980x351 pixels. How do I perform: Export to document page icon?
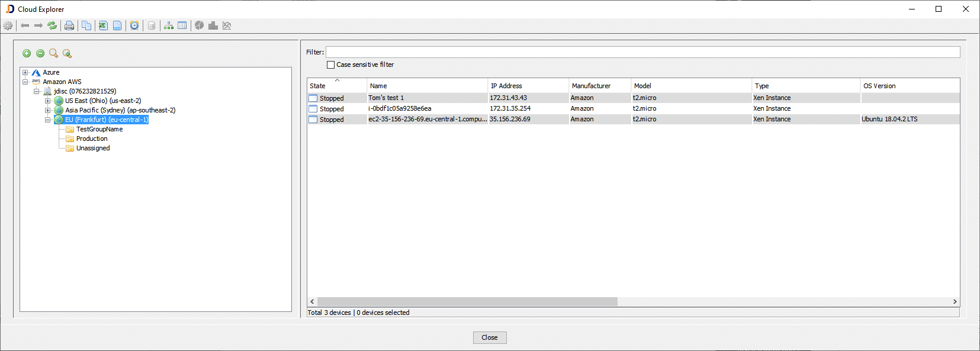(117, 25)
